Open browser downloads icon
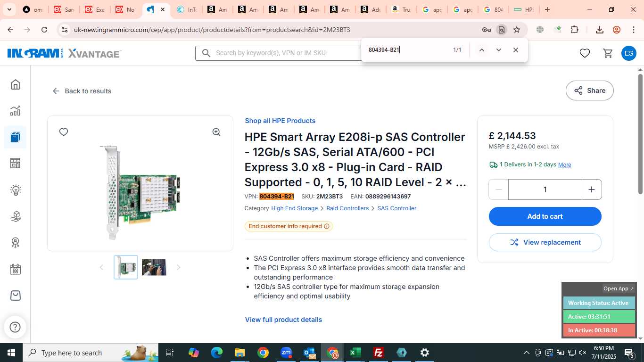 600,30
